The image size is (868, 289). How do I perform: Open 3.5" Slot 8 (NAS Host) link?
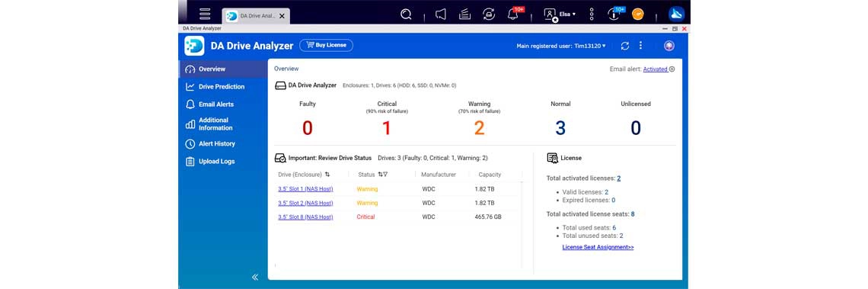[305, 217]
